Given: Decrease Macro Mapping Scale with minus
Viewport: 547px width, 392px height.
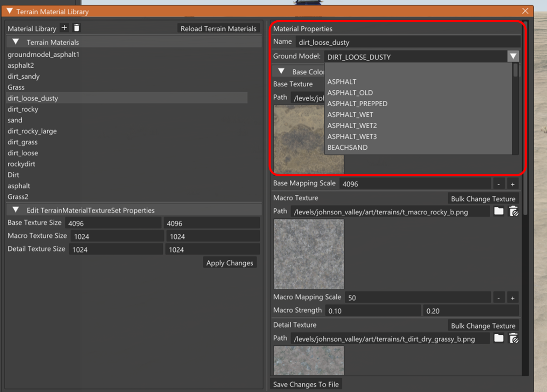Looking at the screenshot, I should pos(499,298).
